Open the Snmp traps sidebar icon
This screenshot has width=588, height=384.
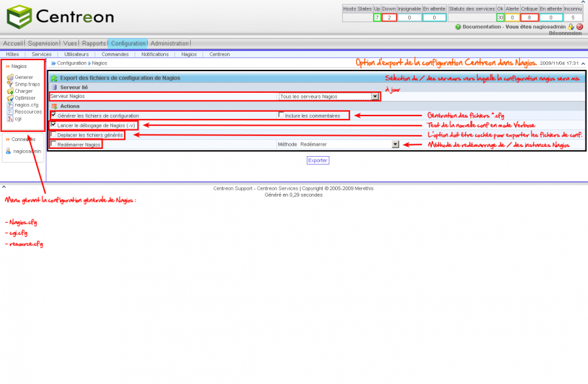10,84
